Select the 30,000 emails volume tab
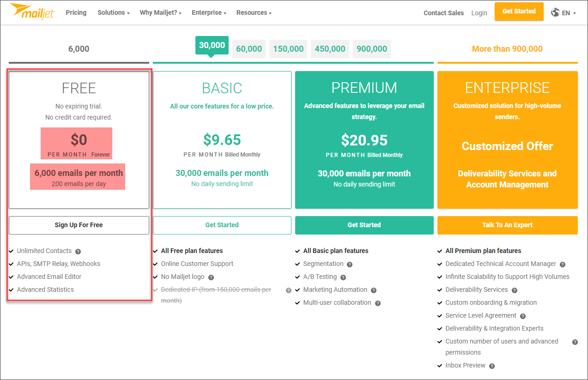This screenshot has height=380, width=588. (212, 45)
